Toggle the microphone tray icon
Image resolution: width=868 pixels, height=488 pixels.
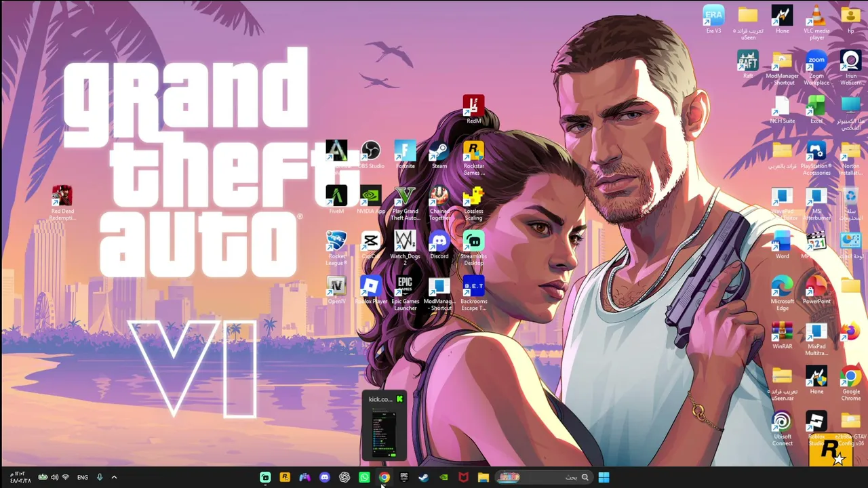point(100,477)
